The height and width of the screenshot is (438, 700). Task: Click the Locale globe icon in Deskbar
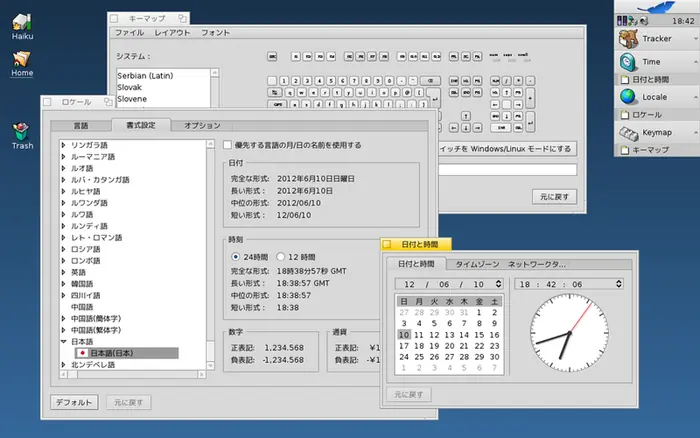coord(629,97)
